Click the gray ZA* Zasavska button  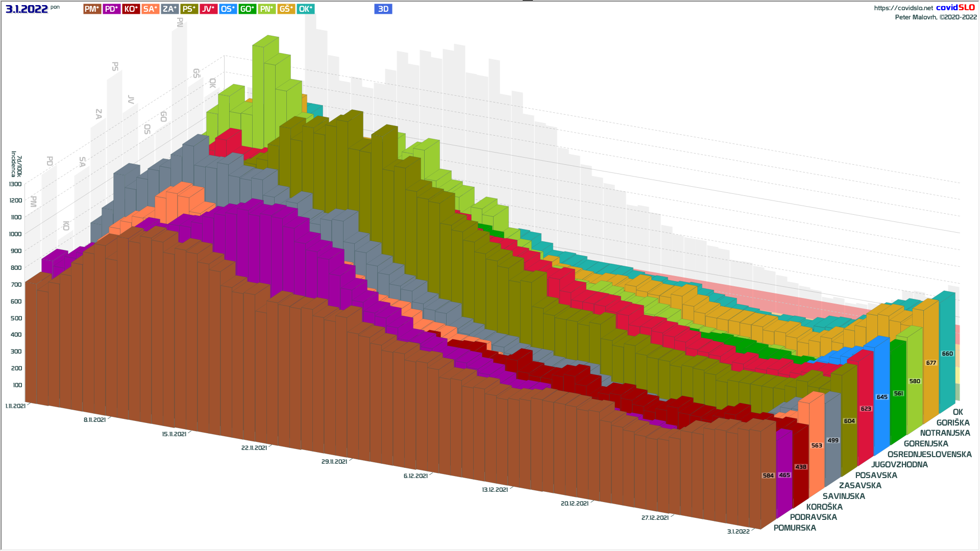(169, 9)
